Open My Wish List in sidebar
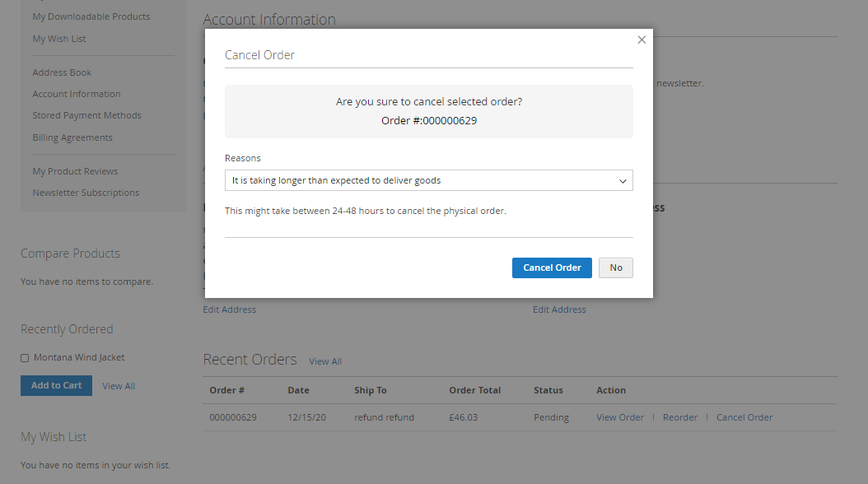 click(x=59, y=39)
